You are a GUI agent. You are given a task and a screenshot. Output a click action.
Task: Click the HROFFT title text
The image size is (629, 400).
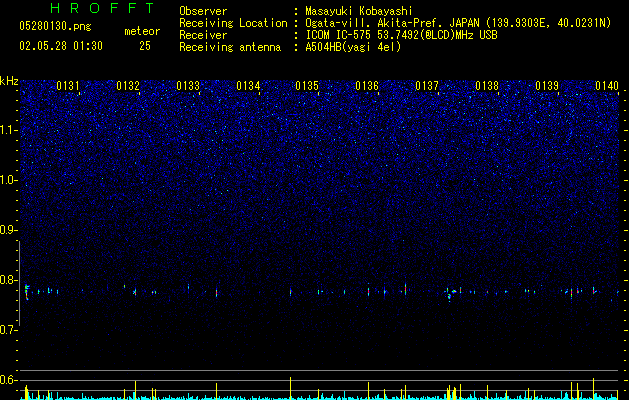(102, 8)
